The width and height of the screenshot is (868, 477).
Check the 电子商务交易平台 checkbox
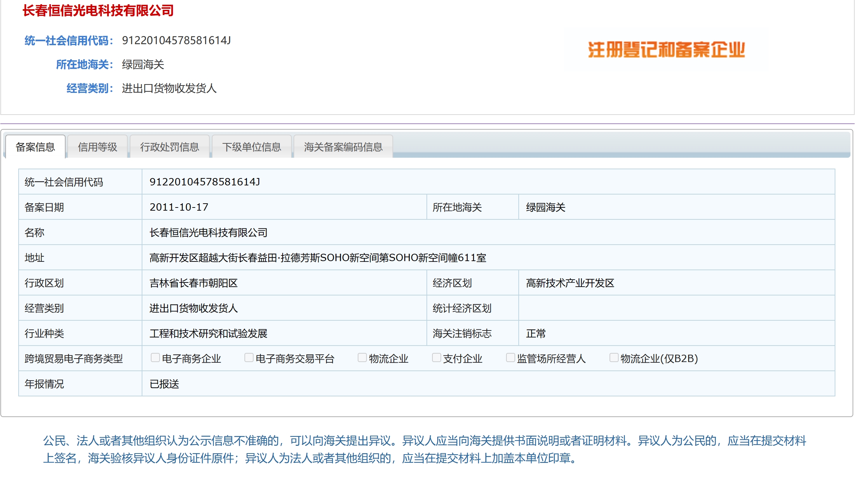pos(249,357)
